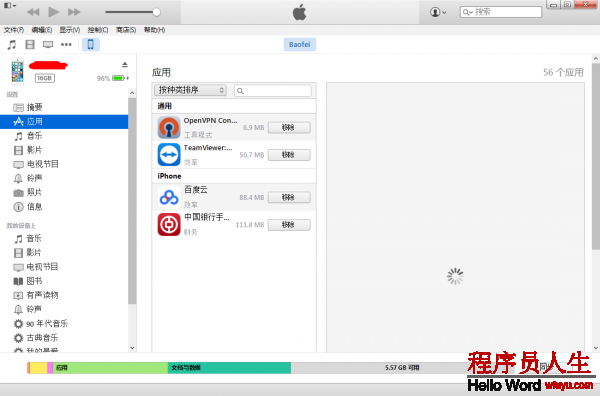Click the Baofei device tab
The width and height of the screenshot is (600, 396).
[x=300, y=44]
